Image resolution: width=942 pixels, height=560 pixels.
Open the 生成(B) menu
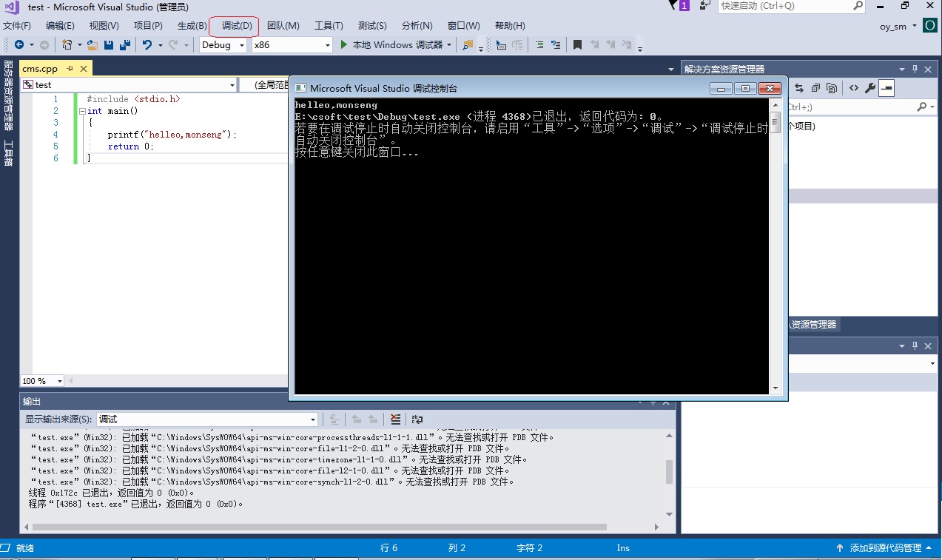192,26
